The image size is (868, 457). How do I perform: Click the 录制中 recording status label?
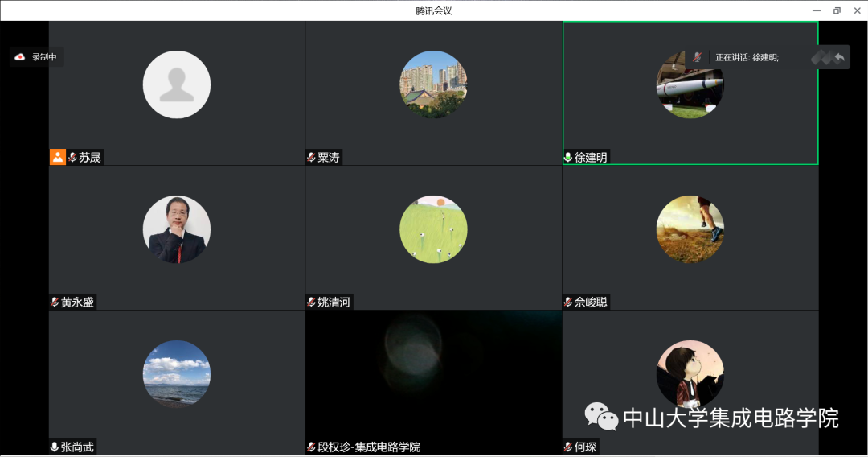click(44, 57)
